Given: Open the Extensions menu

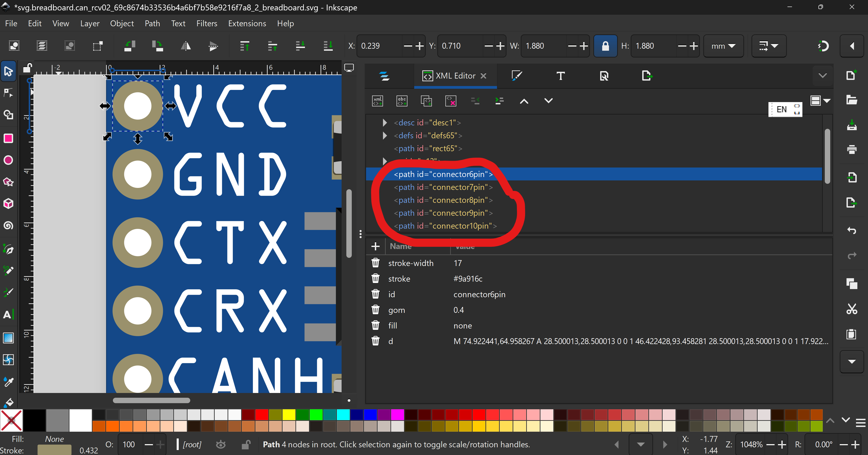Looking at the screenshot, I should click(x=247, y=23).
